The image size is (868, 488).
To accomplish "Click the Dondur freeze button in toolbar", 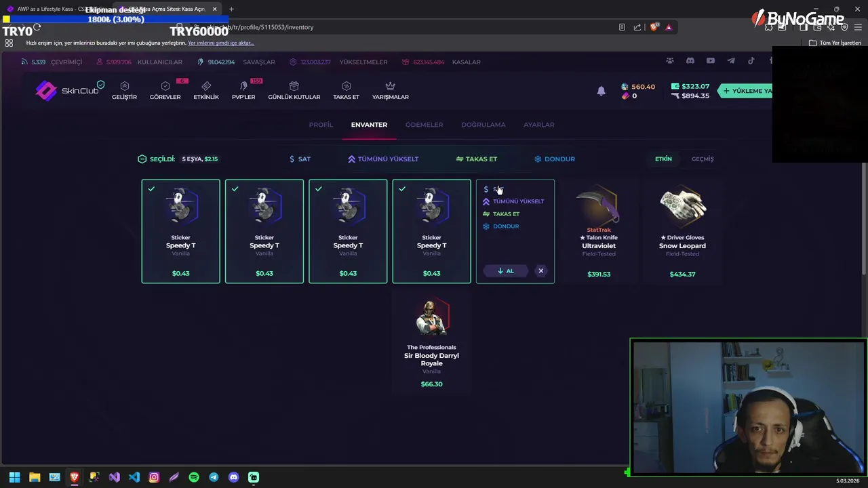I will (x=555, y=159).
